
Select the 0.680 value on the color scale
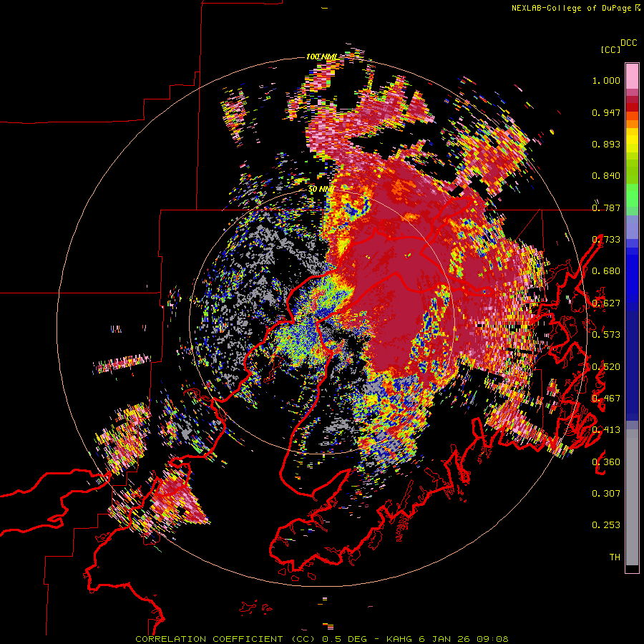(606, 271)
